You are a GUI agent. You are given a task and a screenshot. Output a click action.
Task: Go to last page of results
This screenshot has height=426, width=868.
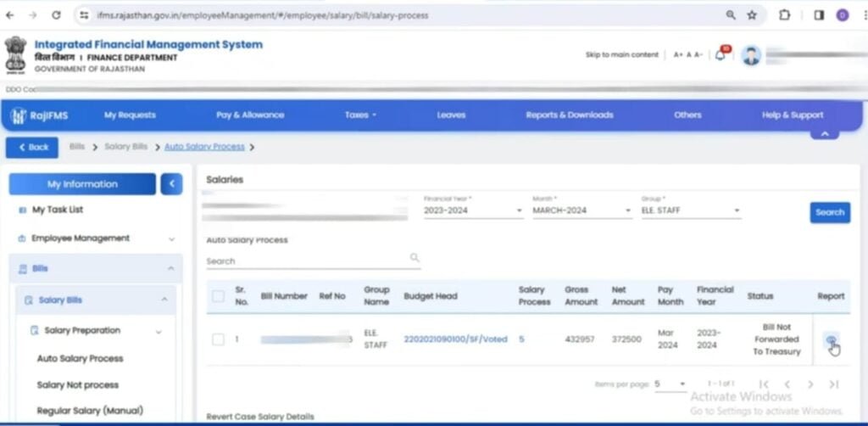834,384
